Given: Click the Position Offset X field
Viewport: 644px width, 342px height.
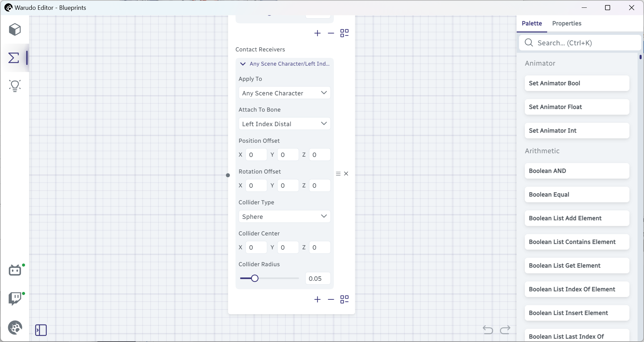Looking at the screenshot, I should (x=256, y=155).
